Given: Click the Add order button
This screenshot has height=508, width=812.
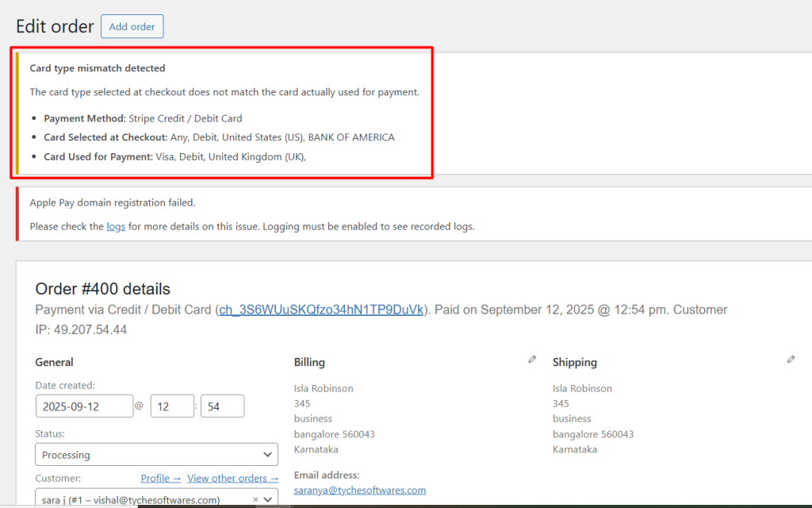Looking at the screenshot, I should tap(132, 26).
